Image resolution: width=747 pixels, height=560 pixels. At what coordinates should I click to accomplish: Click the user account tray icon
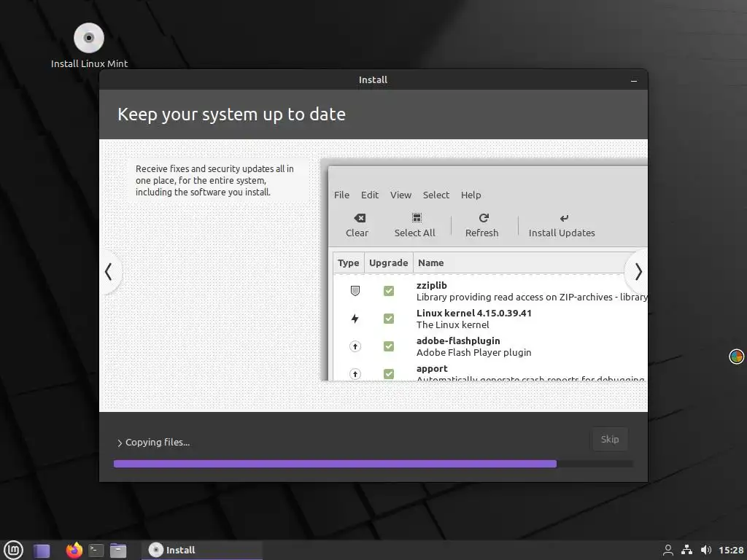(x=668, y=550)
